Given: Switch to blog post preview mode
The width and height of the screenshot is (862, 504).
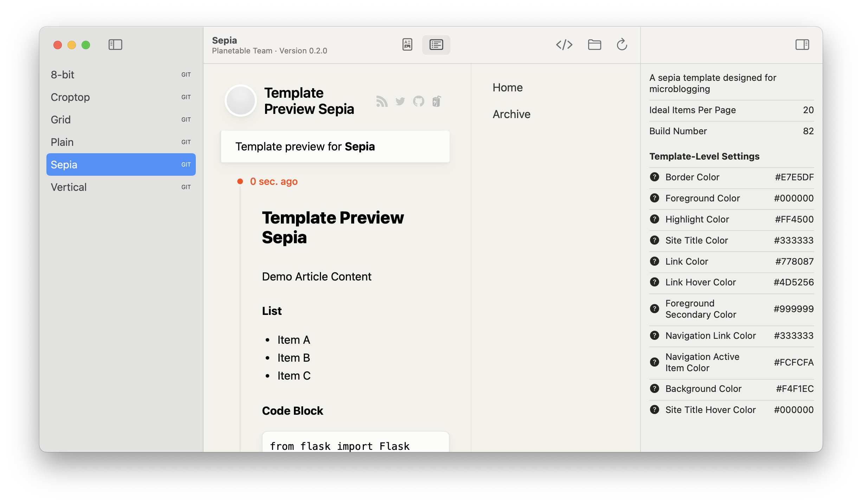Looking at the screenshot, I should (x=407, y=45).
